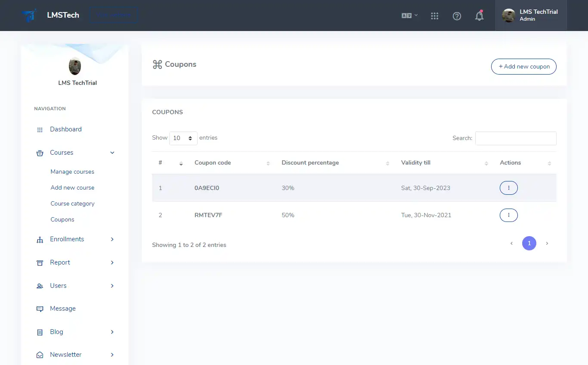The image size is (588, 365).
Task: Select the Users icon
Action: click(40, 286)
